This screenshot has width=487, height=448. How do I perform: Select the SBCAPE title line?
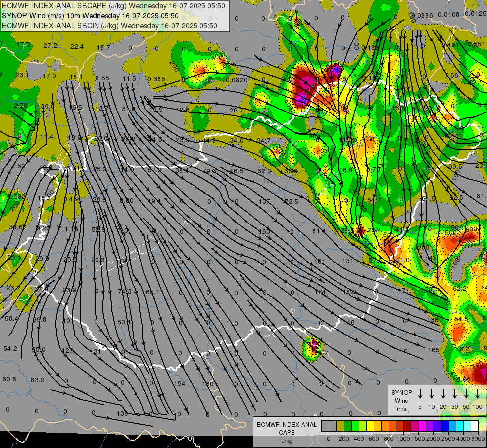[x=113, y=6]
